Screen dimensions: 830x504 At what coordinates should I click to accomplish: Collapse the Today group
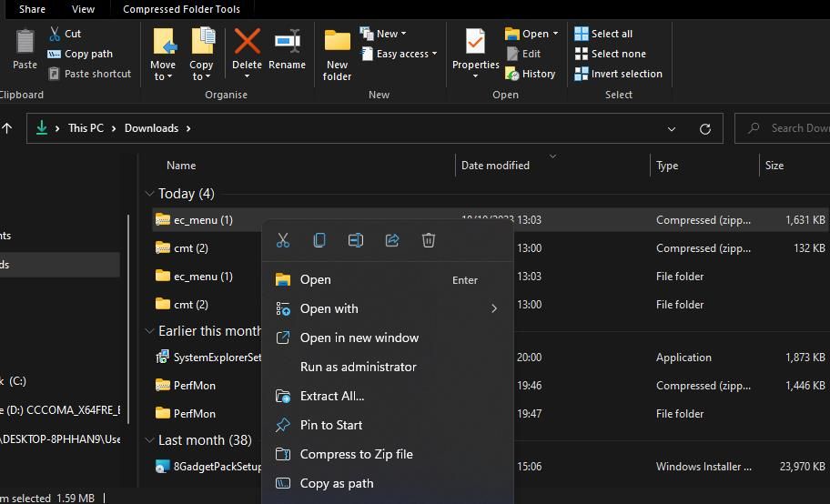tap(149, 194)
